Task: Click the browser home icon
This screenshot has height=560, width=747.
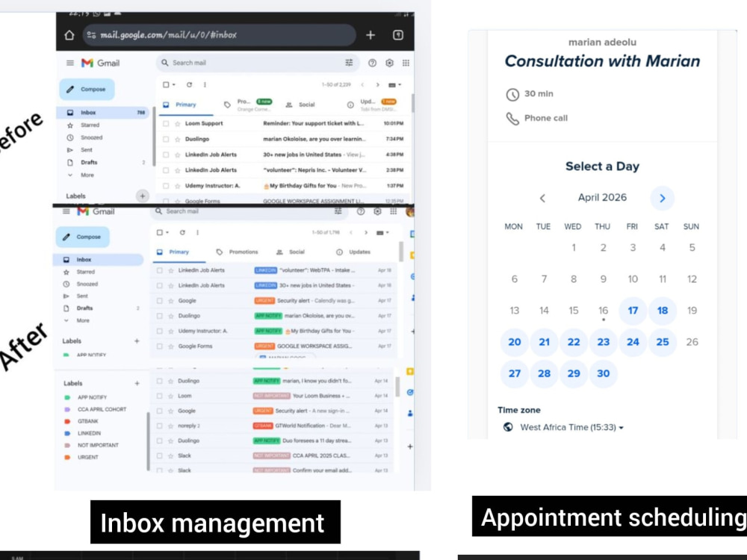Action: (x=69, y=35)
